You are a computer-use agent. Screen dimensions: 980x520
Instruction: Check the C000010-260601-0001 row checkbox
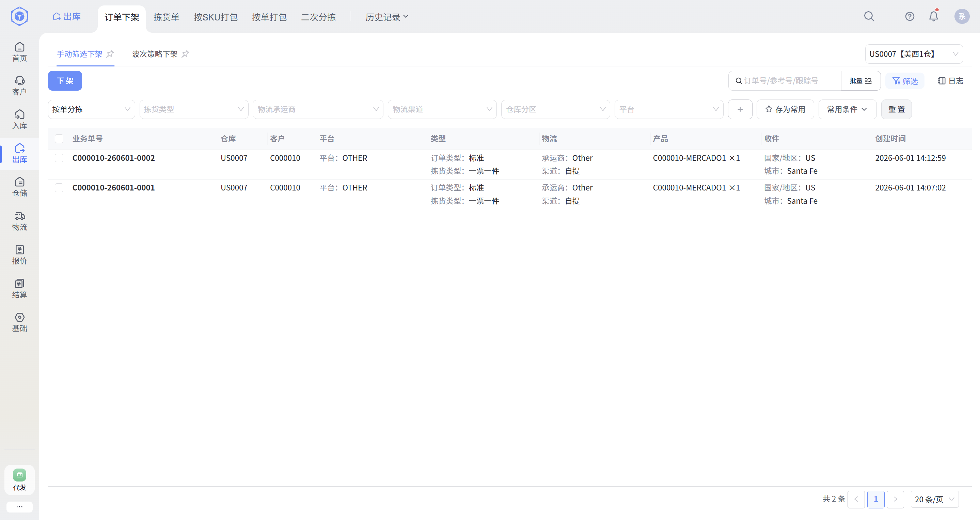[59, 188]
